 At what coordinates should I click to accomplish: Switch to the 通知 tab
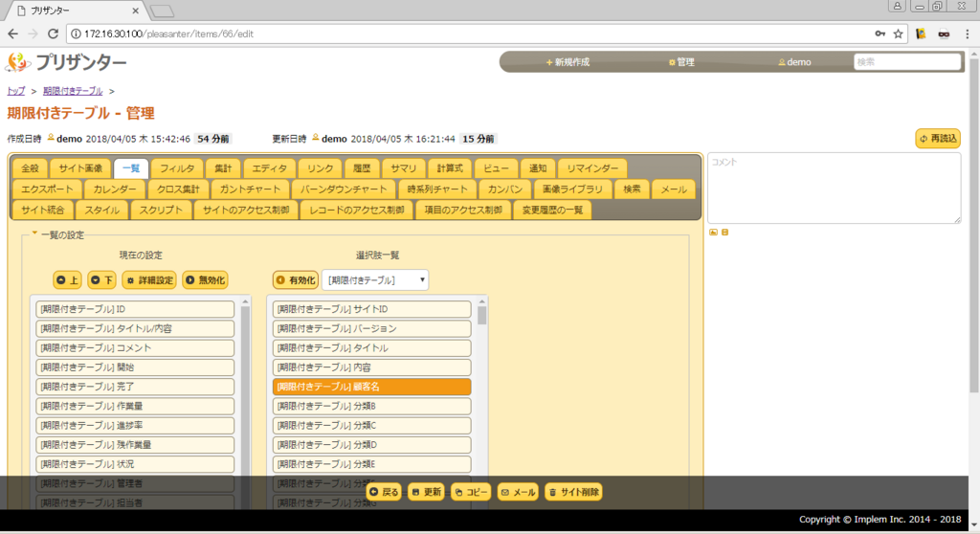pos(538,168)
